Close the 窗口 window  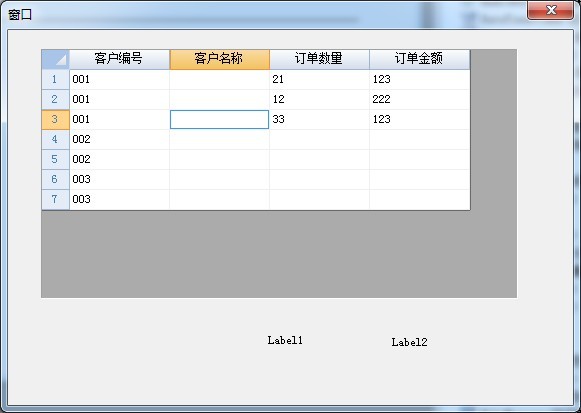(551, 10)
